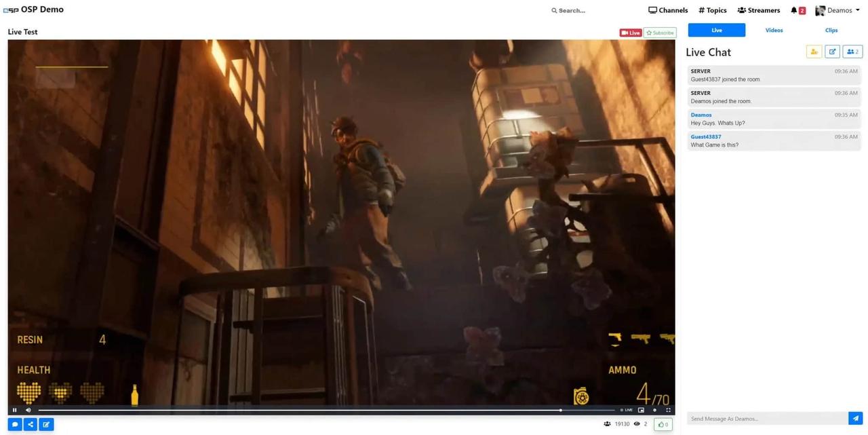
Task: Expand the Deamos user account dropdown
Action: click(837, 10)
